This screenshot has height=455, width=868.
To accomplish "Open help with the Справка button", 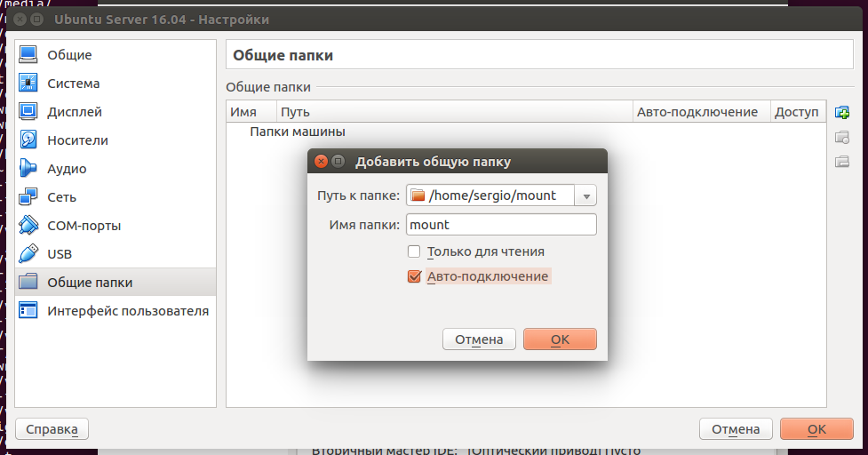I will [x=52, y=429].
